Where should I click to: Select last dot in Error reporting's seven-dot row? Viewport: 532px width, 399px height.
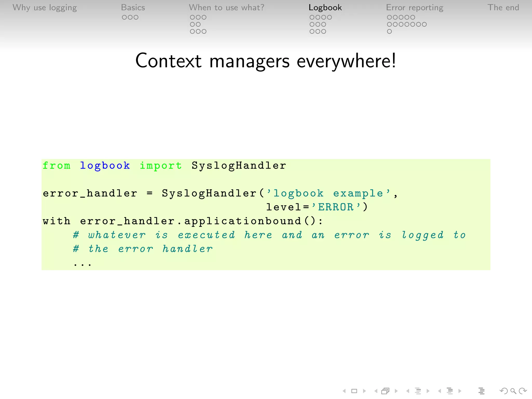424,24
